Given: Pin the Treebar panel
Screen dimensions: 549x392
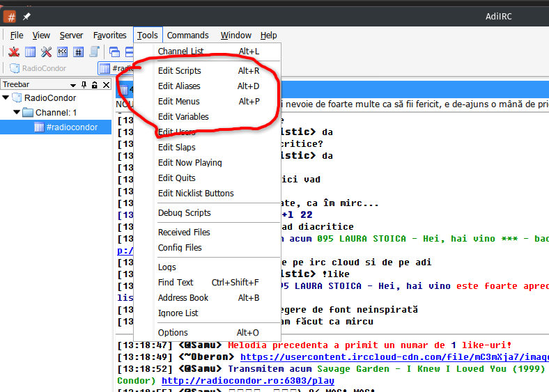Looking at the screenshot, I should point(84,85).
